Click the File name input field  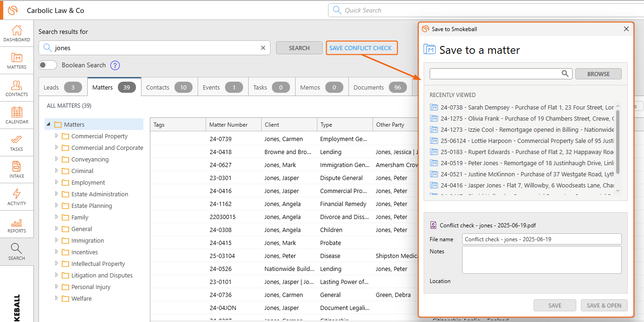pos(541,239)
